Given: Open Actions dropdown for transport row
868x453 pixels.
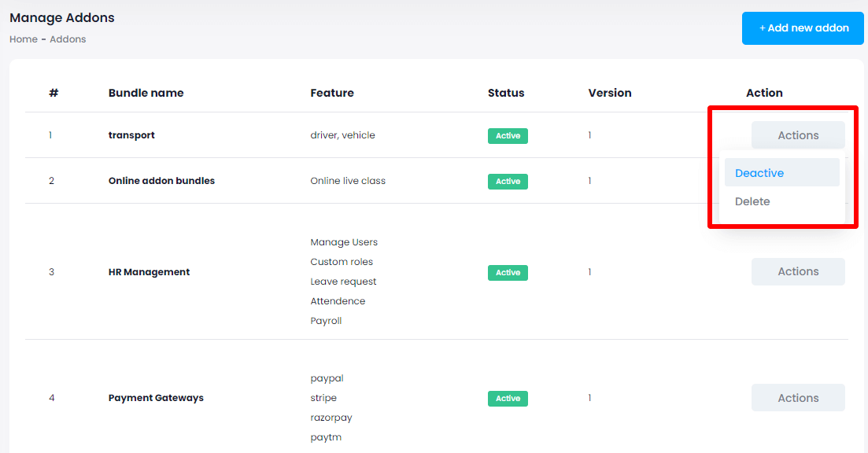Looking at the screenshot, I should [797, 135].
